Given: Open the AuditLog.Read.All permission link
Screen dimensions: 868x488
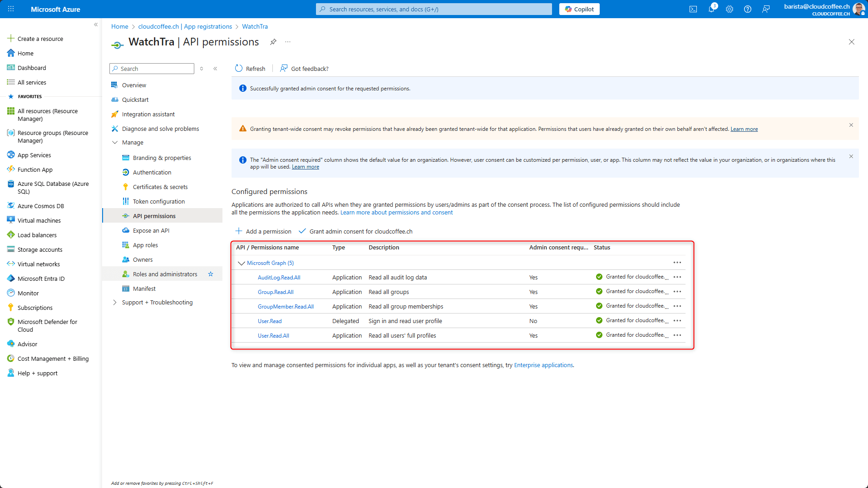Looking at the screenshot, I should 279,278.
